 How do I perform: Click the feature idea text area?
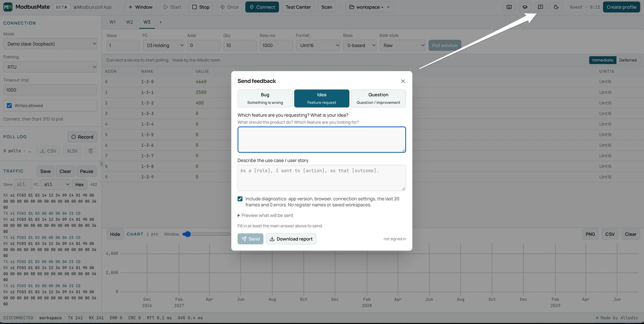(x=322, y=139)
